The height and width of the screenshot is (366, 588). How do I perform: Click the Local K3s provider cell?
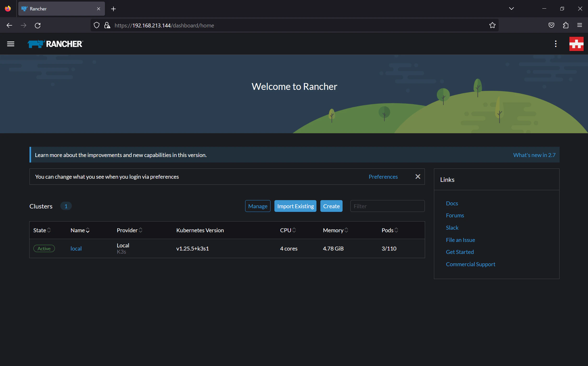tap(123, 248)
